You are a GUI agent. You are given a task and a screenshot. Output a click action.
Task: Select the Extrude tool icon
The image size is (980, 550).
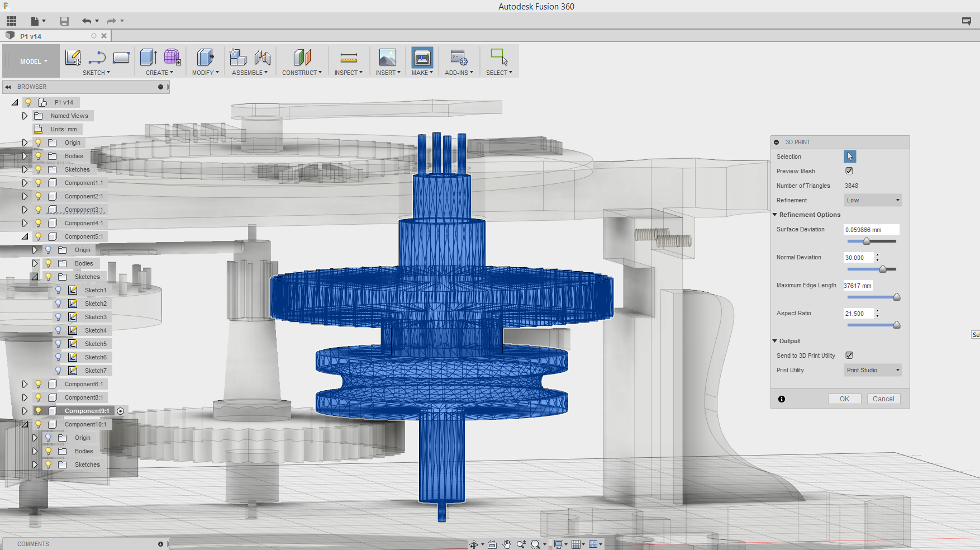pyautogui.click(x=148, y=58)
